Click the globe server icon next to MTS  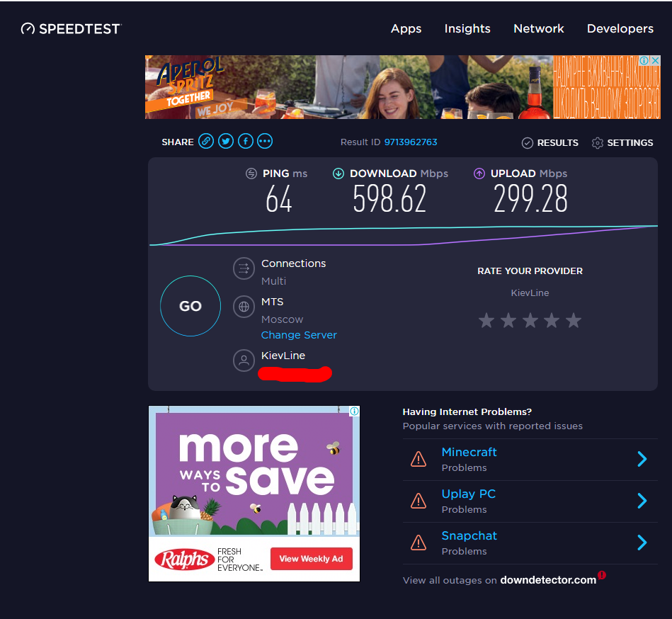pyautogui.click(x=244, y=307)
